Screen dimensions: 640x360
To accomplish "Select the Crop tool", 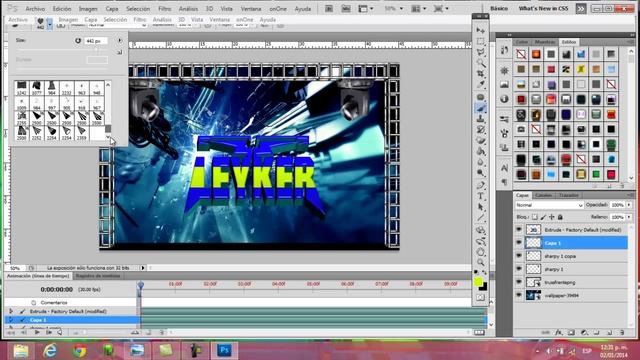I will (481, 74).
